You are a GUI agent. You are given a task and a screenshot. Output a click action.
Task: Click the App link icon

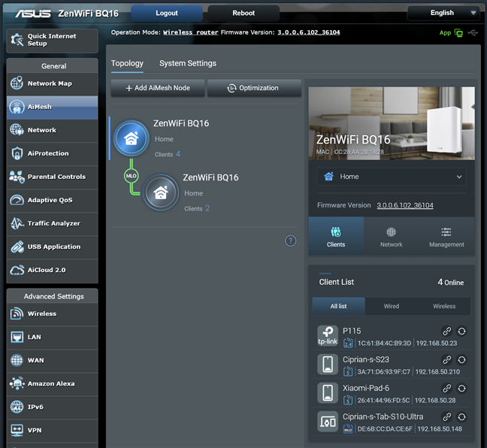[451, 33]
